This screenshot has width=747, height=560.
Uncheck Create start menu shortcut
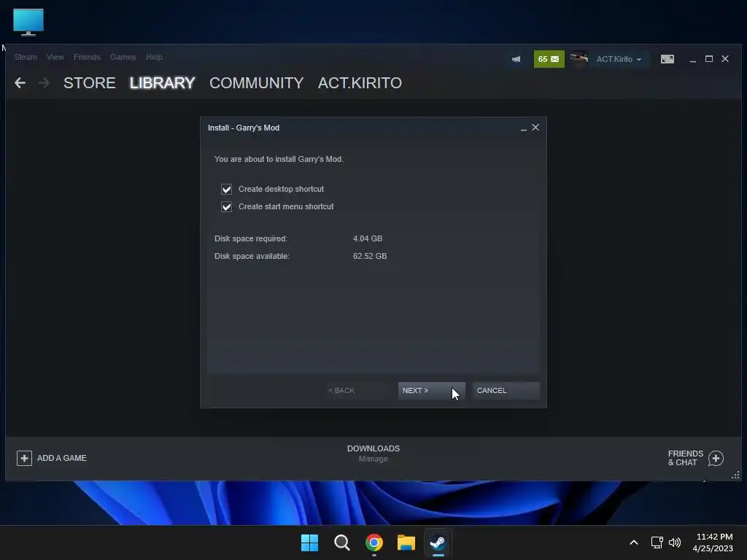(226, 206)
